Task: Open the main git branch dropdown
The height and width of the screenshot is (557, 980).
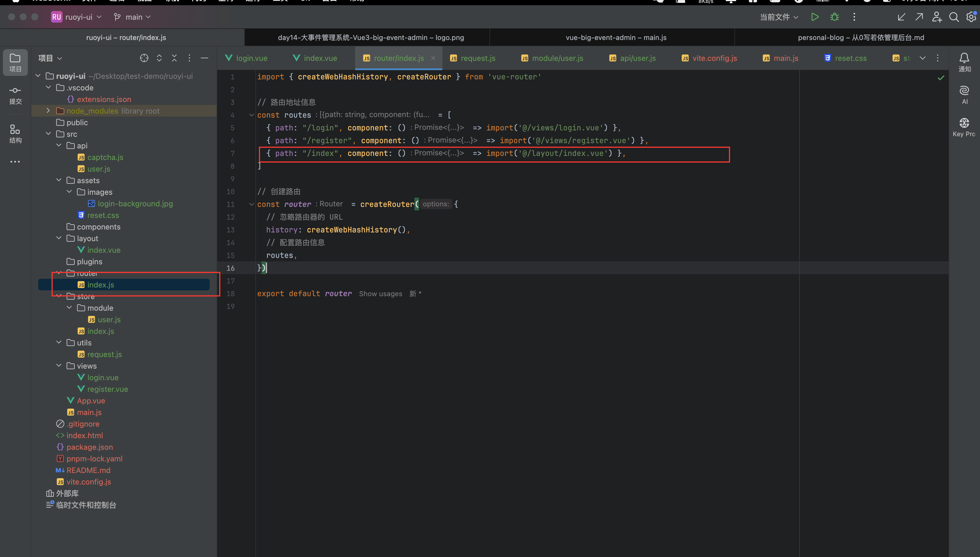Action: 132,17
